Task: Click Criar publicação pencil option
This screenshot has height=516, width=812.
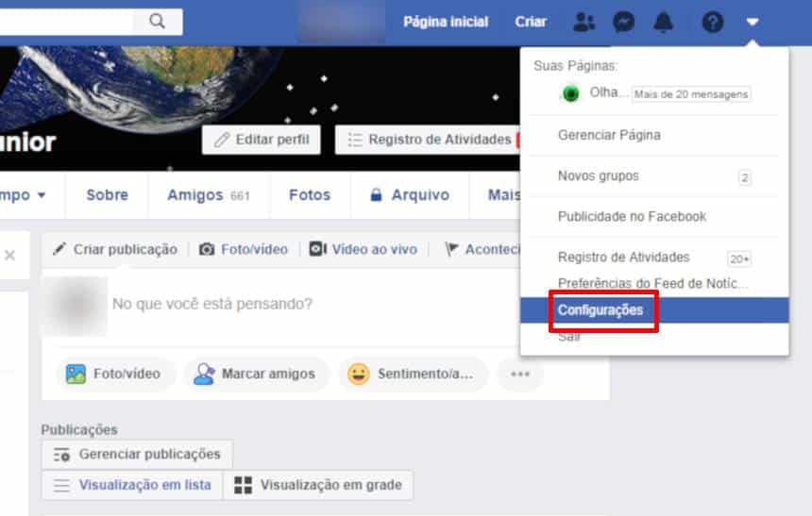Action: [115, 249]
